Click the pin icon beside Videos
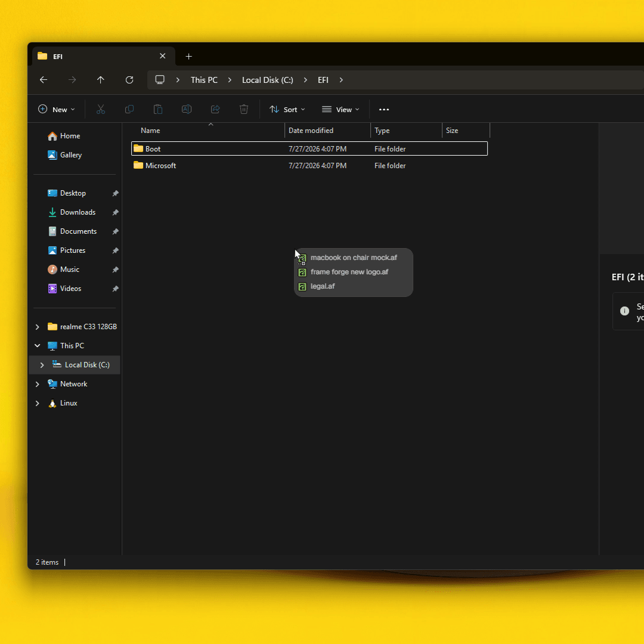 (116, 289)
